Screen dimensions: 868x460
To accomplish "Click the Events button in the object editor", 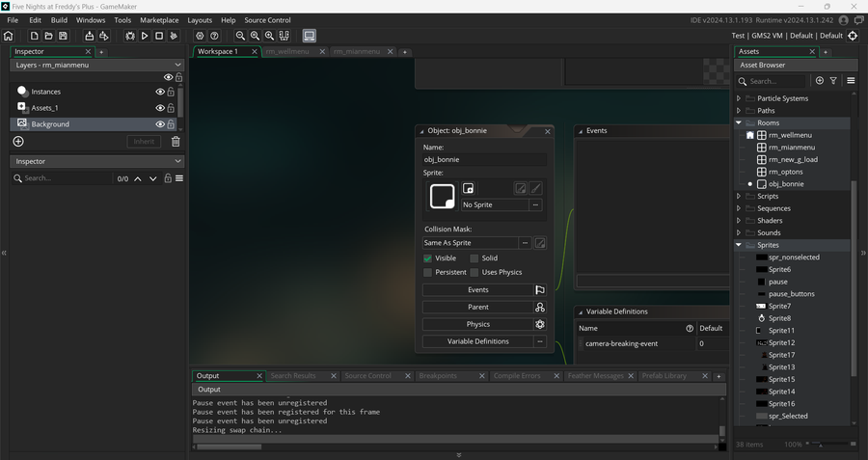I will pyautogui.click(x=477, y=290).
